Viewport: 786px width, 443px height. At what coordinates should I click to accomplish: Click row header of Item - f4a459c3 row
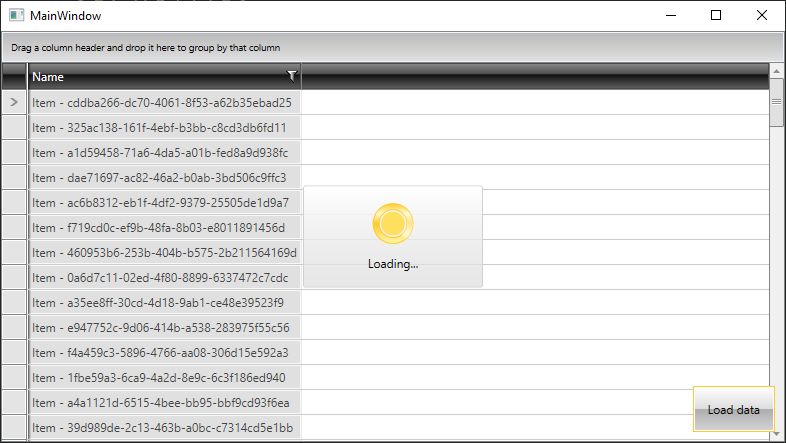coord(14,352)
